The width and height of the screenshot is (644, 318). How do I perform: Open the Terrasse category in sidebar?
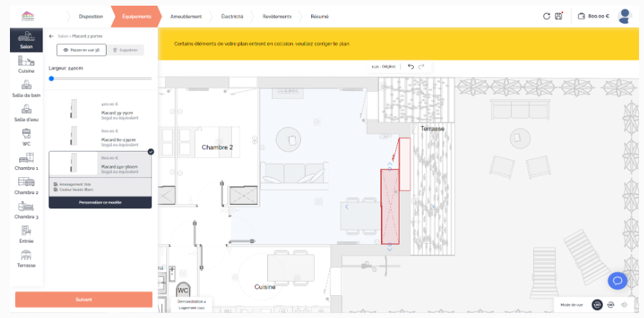[26, 258]
